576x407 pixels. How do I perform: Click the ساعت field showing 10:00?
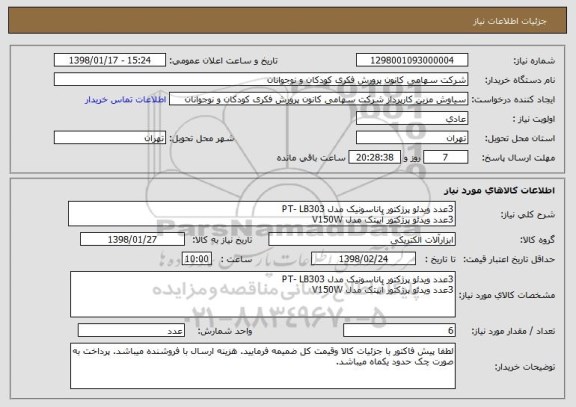[197, 259]
